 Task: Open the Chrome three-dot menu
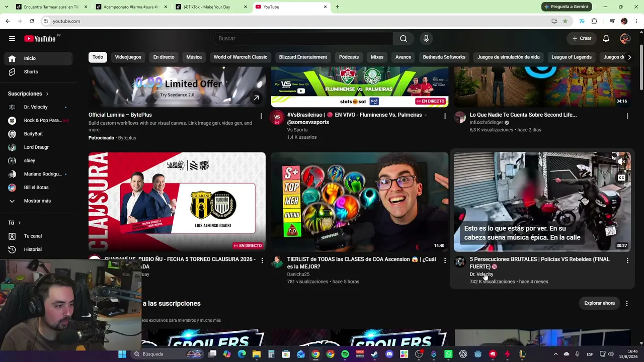tap(636, 21)
